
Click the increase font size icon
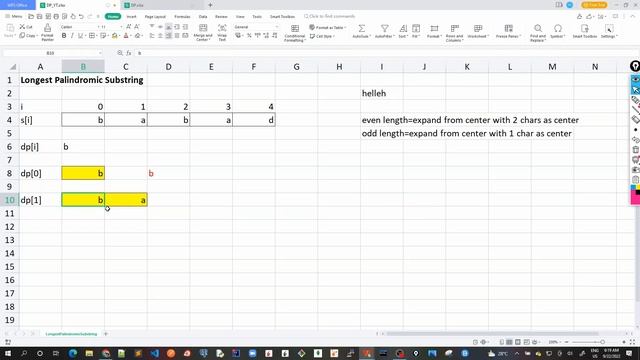[x=129, y=27]
